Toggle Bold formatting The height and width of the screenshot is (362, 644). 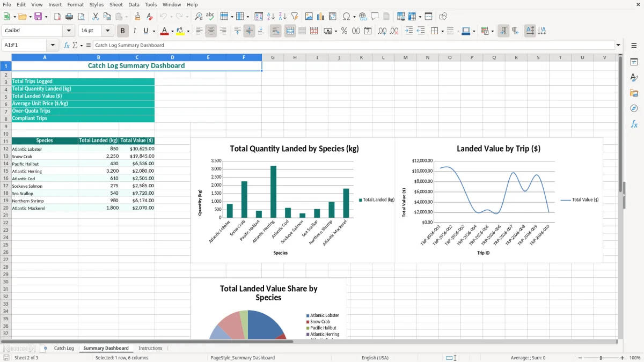123,31
